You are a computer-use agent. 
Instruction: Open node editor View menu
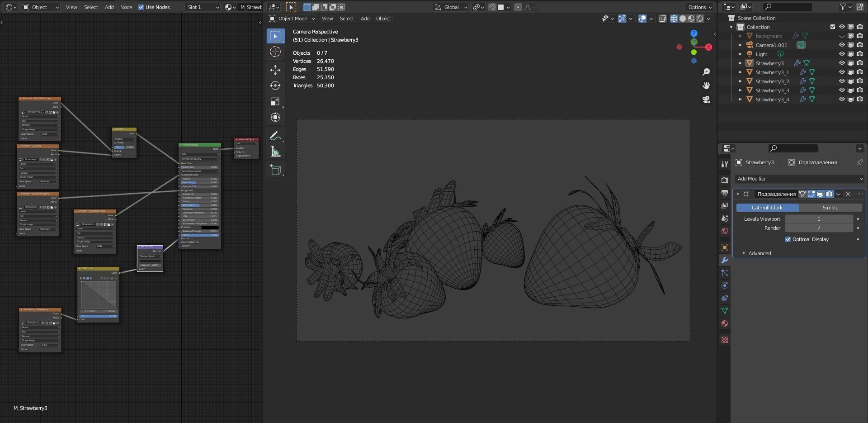click(x=71, y=7)
